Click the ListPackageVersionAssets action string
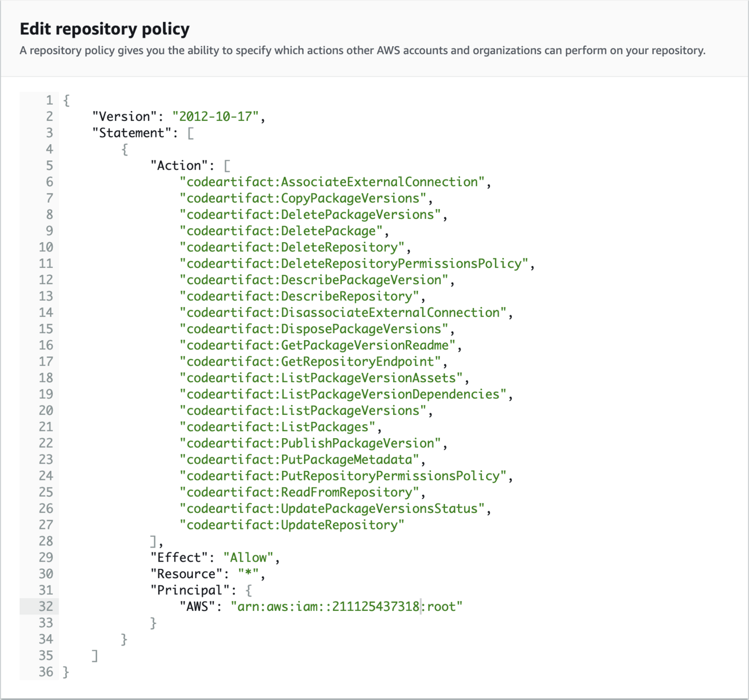749x700 pixels. click(321, 378)
